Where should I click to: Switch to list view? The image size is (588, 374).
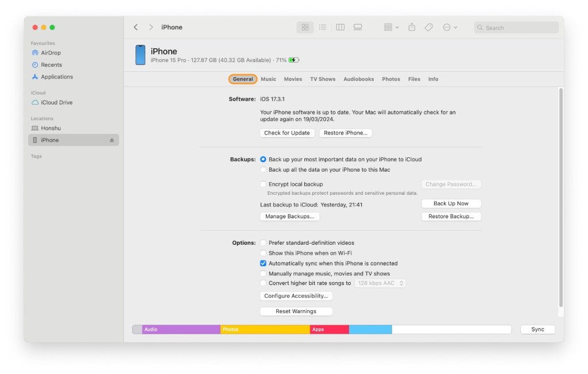(323, 27)
